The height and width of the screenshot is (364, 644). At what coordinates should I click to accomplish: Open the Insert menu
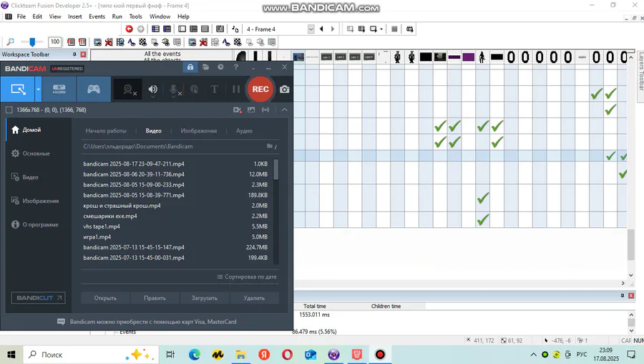[74, 16]
